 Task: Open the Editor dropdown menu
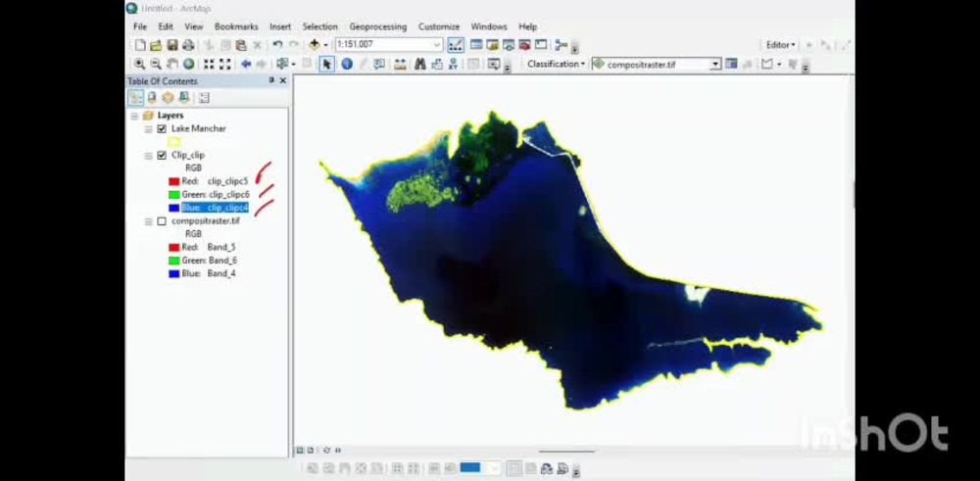(781, 45)
